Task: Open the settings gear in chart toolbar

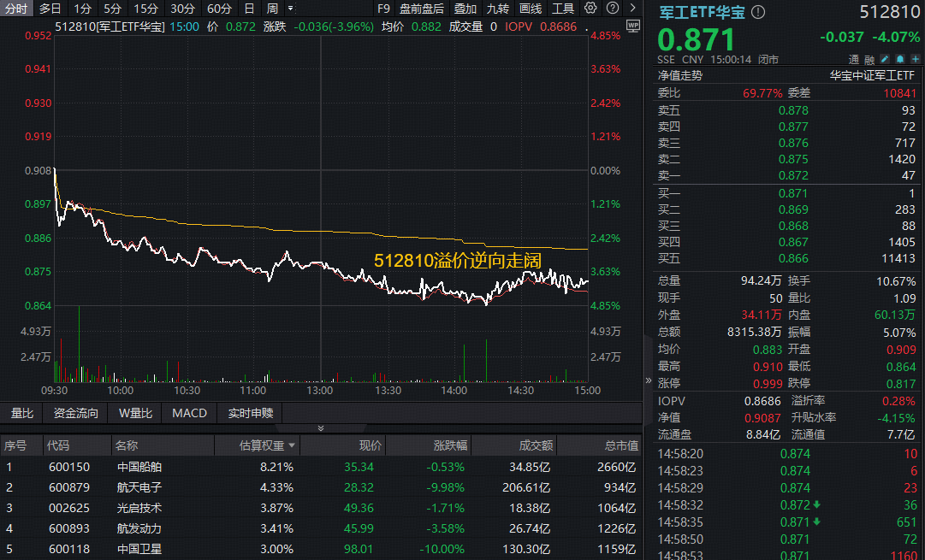Action: point(590,9)
